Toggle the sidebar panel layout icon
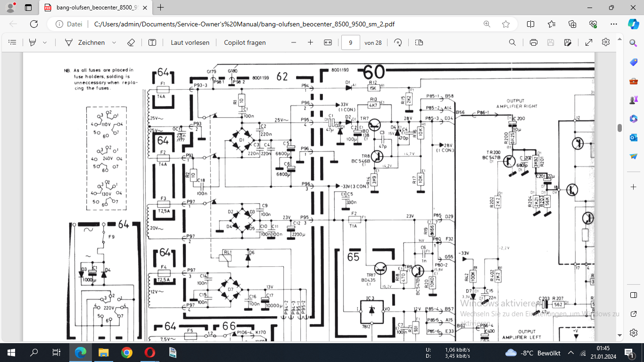The image size is (644, 362). [x=633, y=295]
